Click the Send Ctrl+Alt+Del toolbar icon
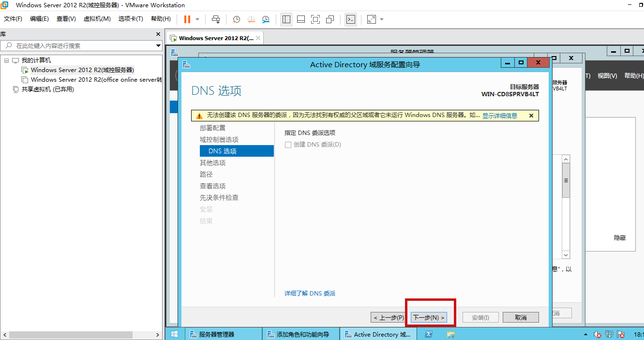The width and height of the screenshot is (644, 340). click(216, 19)
